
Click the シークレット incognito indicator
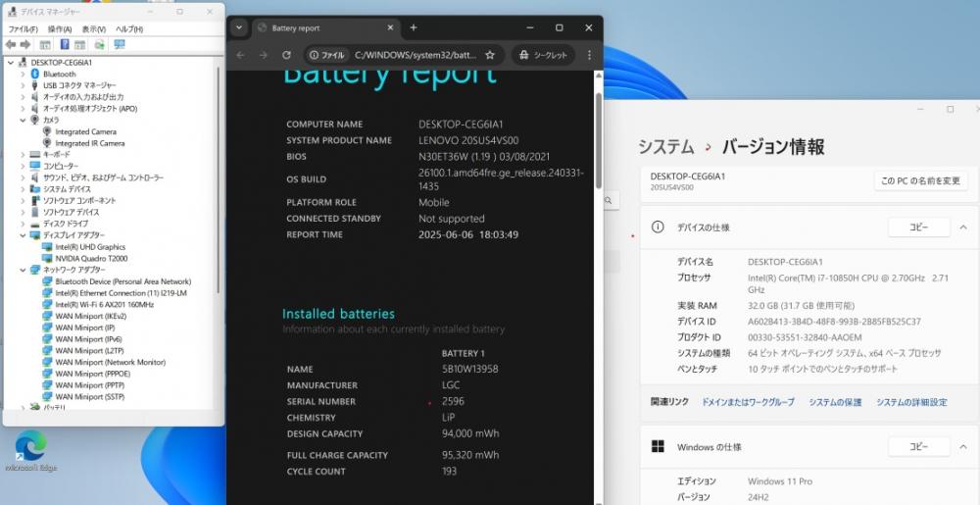click(x=543, y=55)
